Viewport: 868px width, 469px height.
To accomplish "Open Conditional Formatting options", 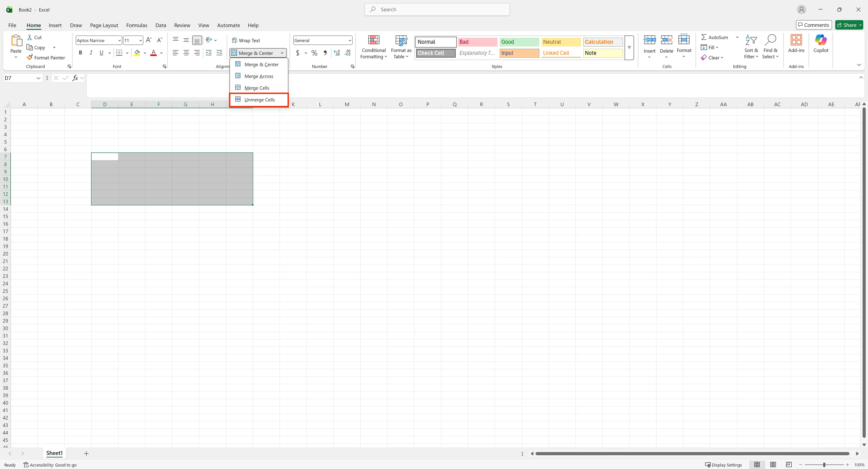I will click(373, 47).
